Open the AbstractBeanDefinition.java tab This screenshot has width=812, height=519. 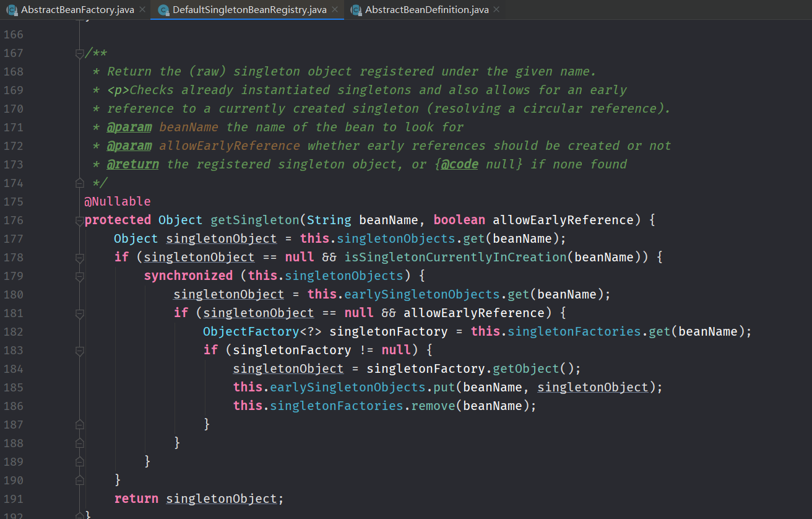426,10
